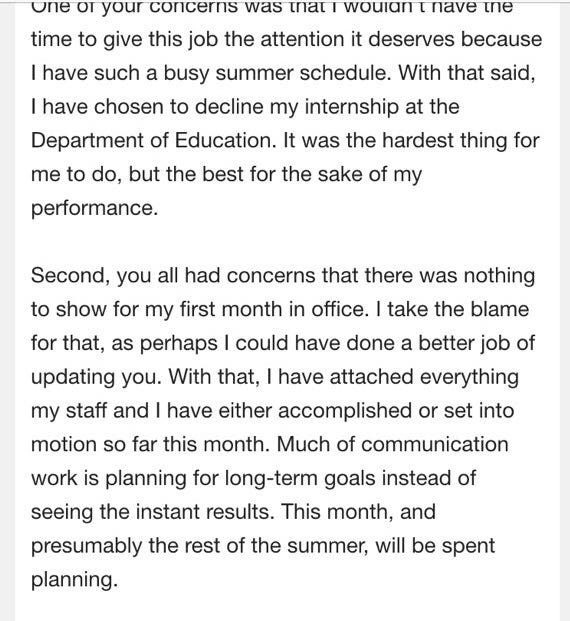This screenshot has height=621, width=570.
Task: Click the word "long-term" in the second paragraph
Action: click(x=271, y=478)
